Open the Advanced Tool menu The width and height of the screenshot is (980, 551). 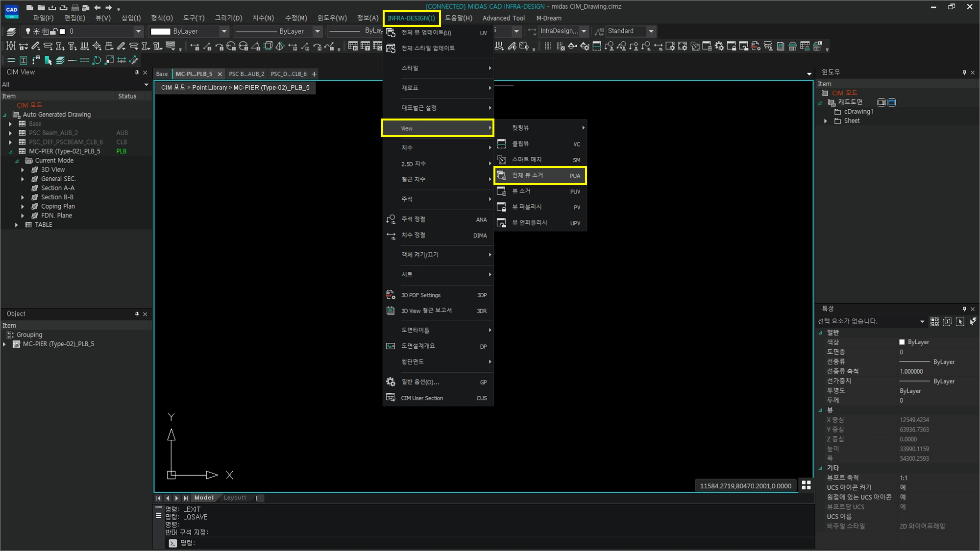503,18
